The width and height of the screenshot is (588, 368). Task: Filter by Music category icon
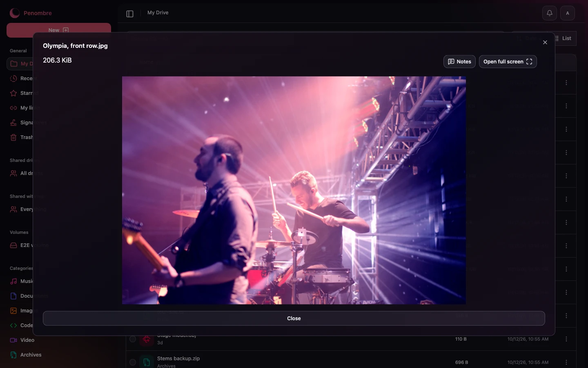point(13,281)
